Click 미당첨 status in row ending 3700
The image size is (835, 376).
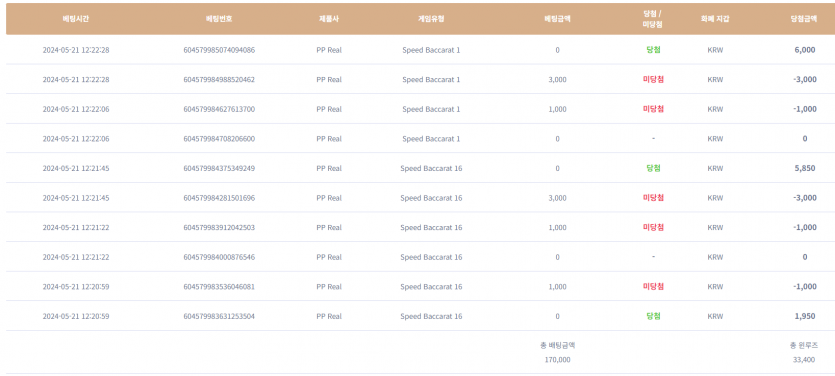(653, 109)
